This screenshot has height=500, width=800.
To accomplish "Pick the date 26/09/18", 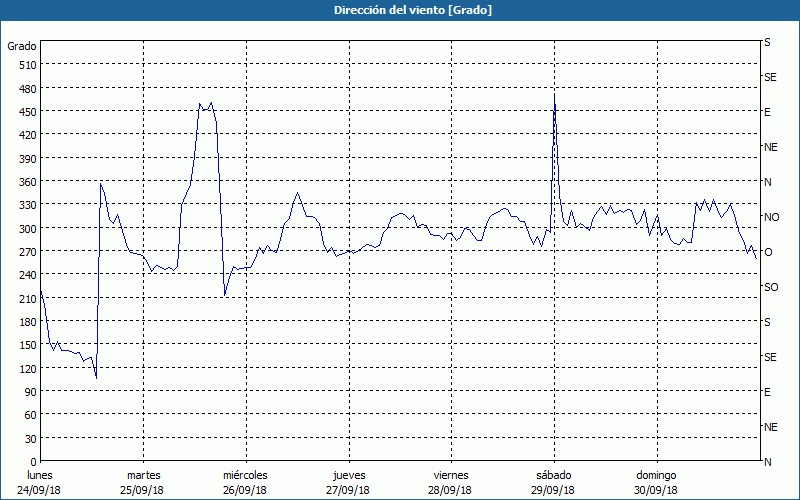I will (x=245, y=490).
